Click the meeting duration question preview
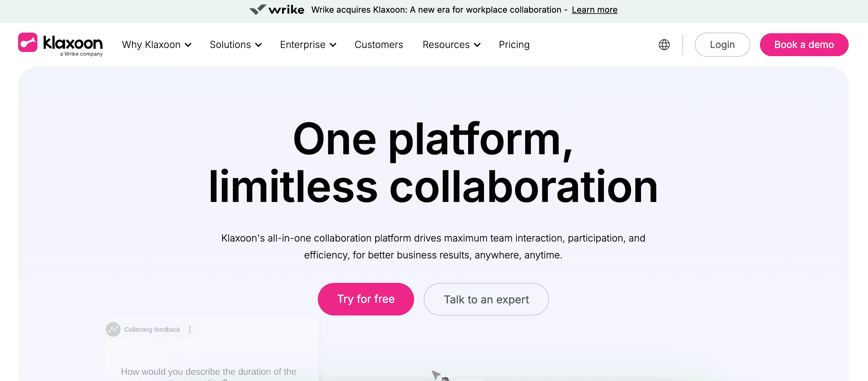 pyautogui.click(x=209, y=374)
